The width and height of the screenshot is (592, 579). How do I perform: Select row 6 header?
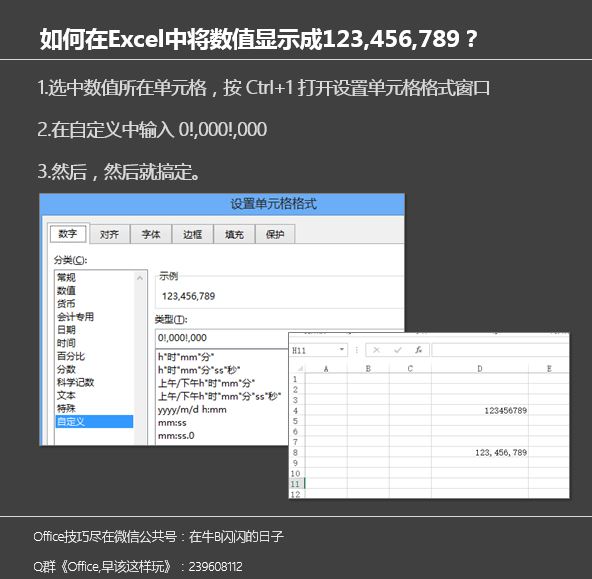296,431
